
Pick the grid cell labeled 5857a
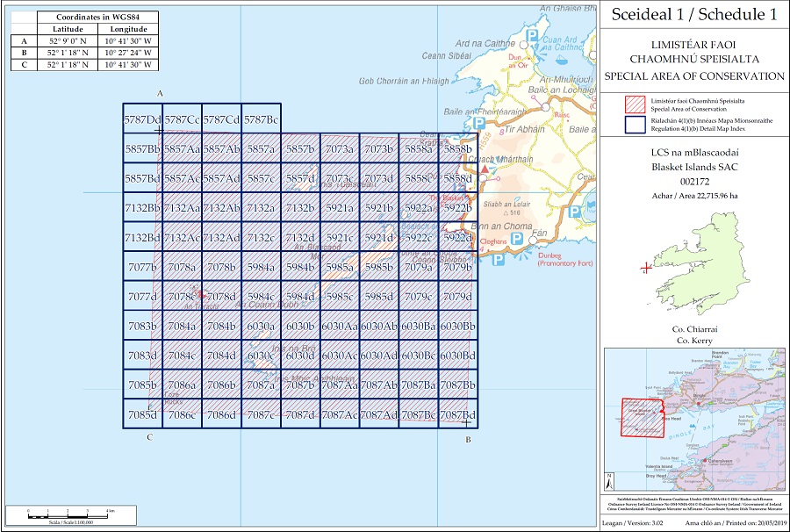point(261,149)
